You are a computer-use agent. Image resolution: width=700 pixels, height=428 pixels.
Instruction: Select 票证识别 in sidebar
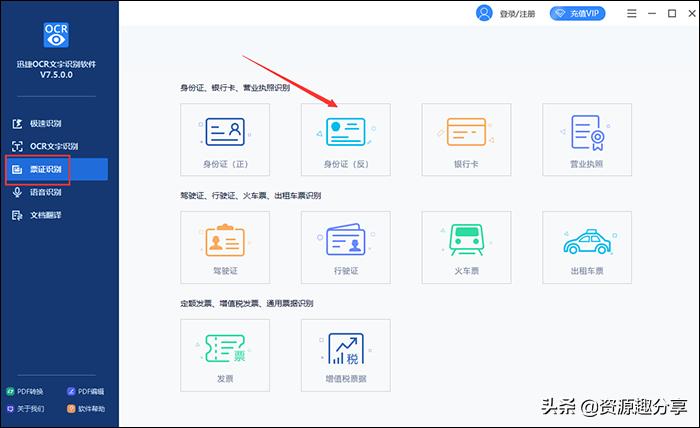coord(56,169)
